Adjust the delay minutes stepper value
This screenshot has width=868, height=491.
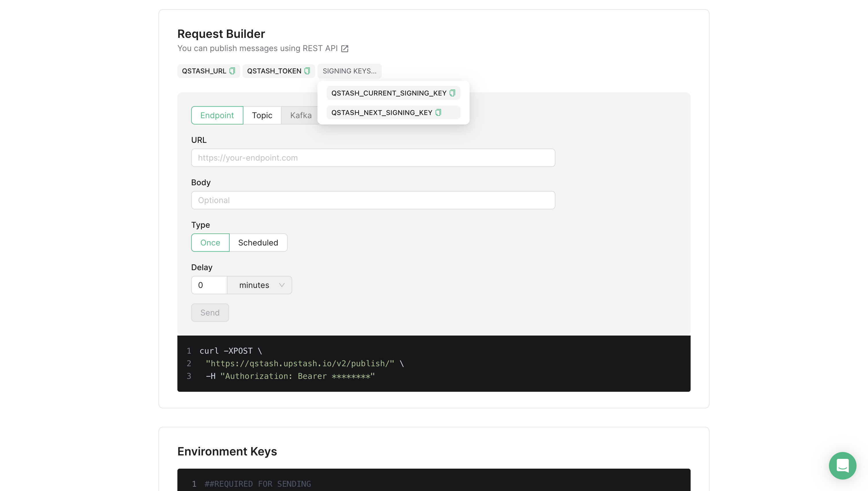(209, 285)
